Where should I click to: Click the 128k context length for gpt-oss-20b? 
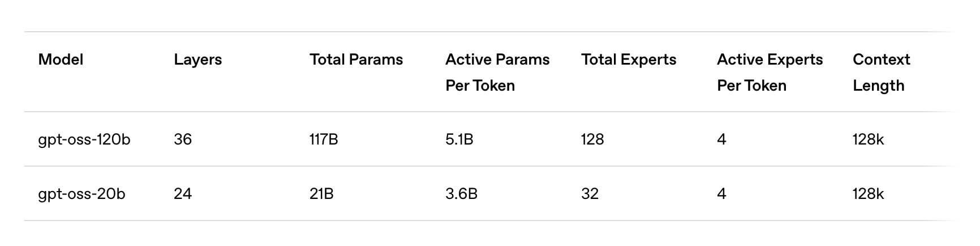[x=868, y=194]
